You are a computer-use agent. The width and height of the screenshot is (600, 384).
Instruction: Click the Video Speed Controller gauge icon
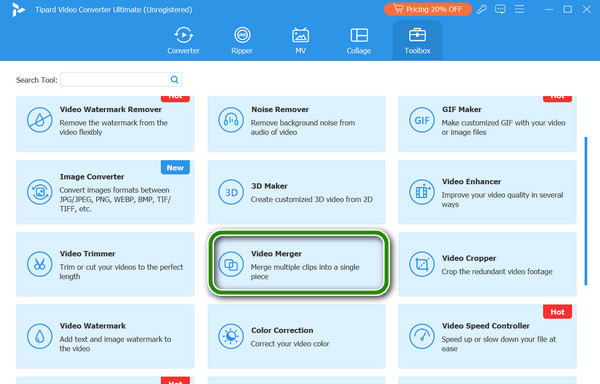(422, 336)
